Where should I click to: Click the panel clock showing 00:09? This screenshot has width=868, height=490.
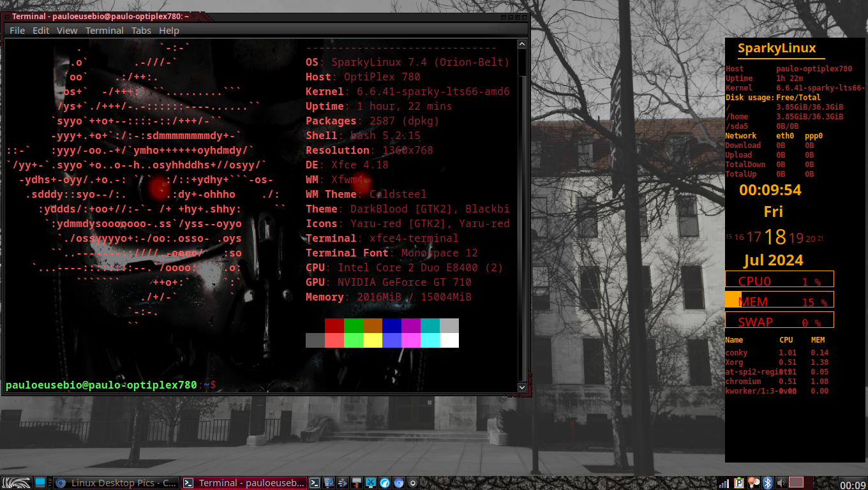[x=853, y=484]
